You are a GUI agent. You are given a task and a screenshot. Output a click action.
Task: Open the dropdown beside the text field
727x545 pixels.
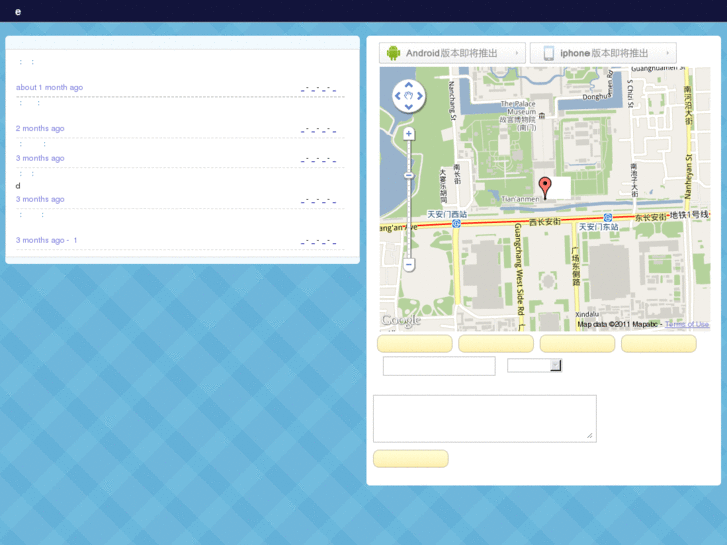pyautogui.click(x=534, y=365)
